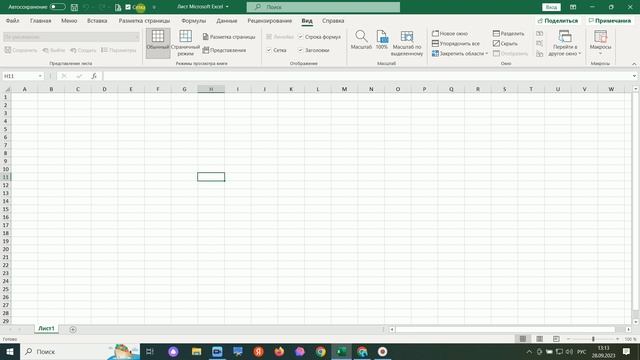
Task: Click the Новое окно button
Action: pos(450,33)
